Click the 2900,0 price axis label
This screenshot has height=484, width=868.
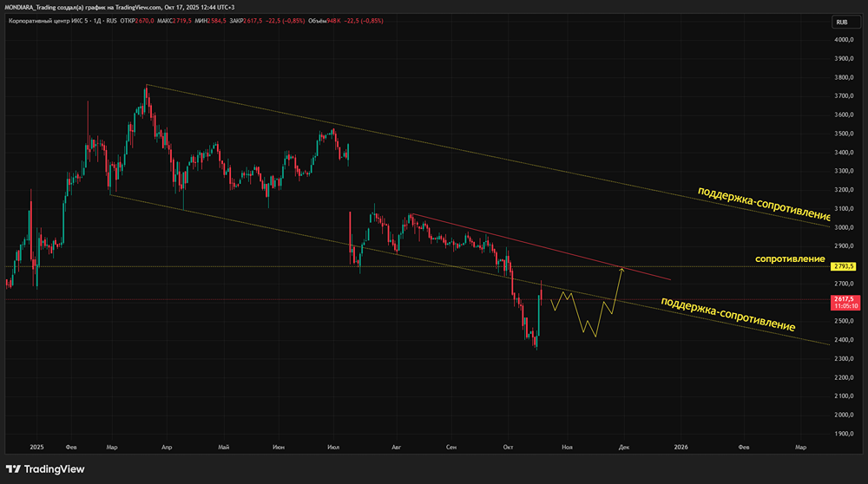pos(844,246)
